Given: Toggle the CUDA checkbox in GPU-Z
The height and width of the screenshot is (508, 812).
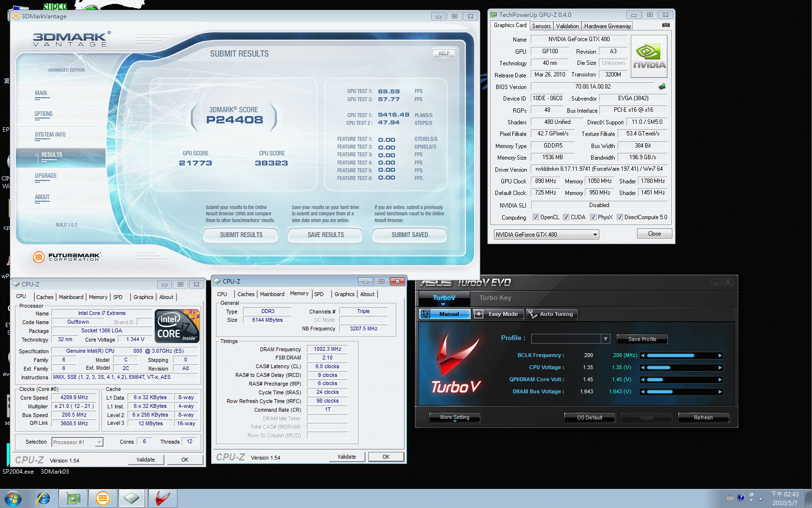Looking at the screenshot, I should pos(566,217).
